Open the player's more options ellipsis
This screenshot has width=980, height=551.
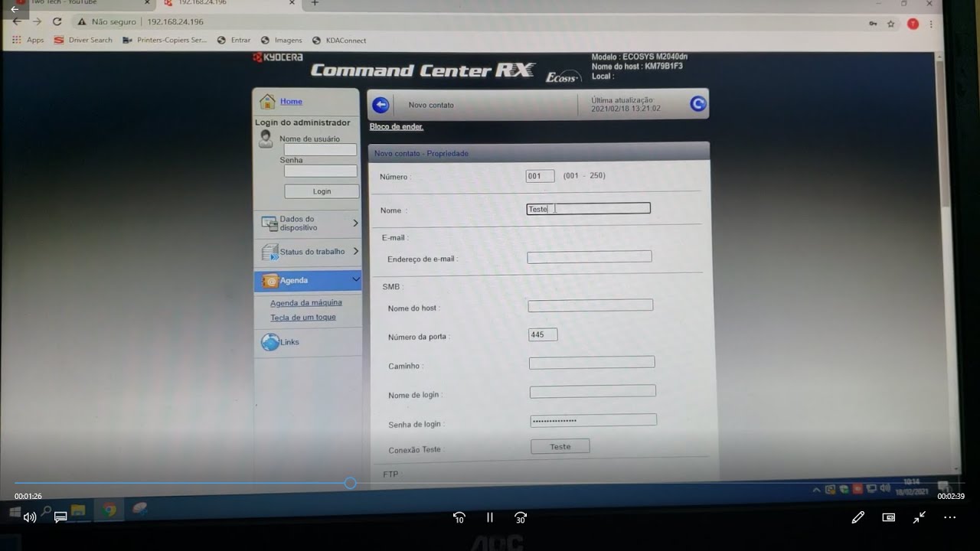950,517
